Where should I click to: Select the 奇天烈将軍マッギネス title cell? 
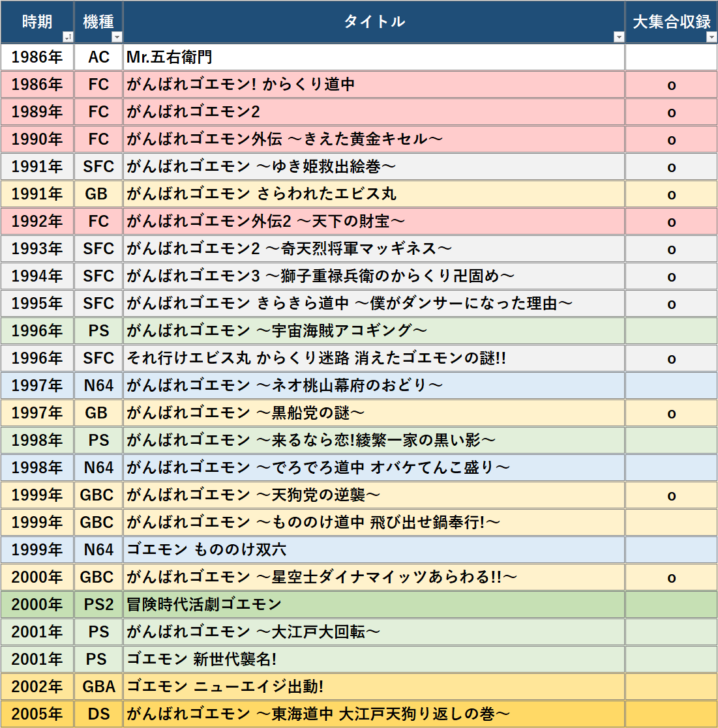(374, 249)
